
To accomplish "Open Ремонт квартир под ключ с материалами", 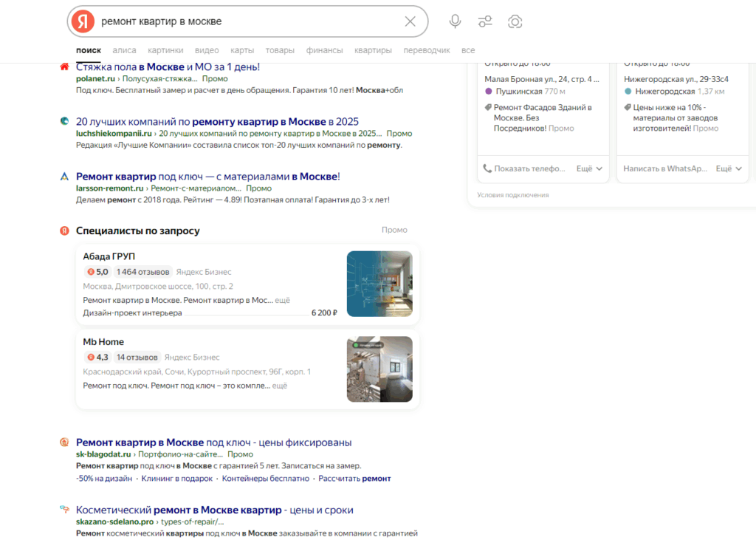I will pyautogui.click(x=208, y=177).
